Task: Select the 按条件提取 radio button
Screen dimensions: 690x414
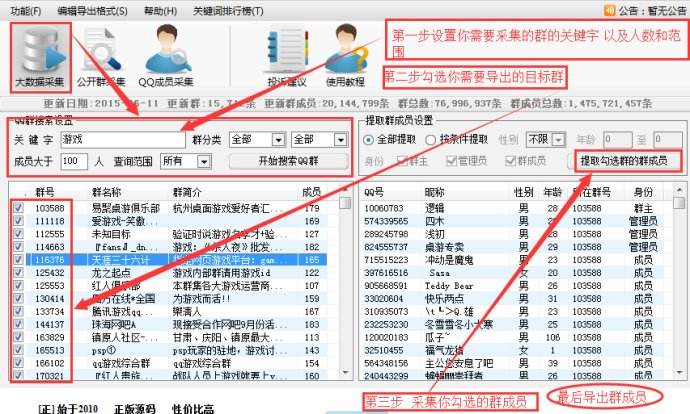Action: coord(432,140)
